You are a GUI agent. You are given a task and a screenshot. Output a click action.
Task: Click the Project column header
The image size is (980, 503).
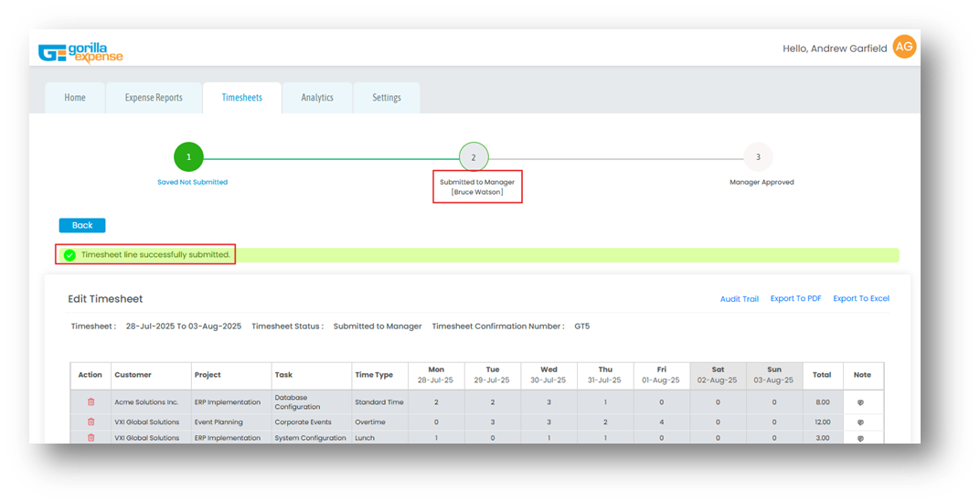click(x=231, y=375)
